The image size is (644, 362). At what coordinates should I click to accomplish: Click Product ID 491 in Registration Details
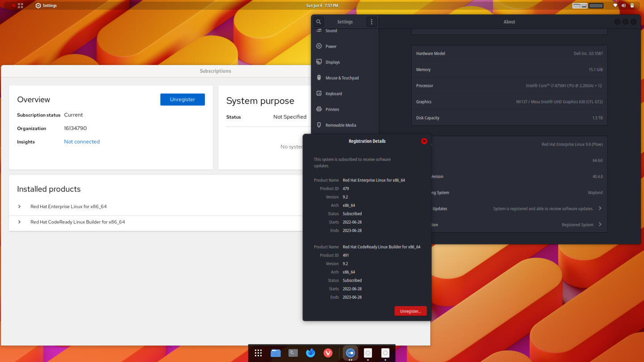(346, 255)
